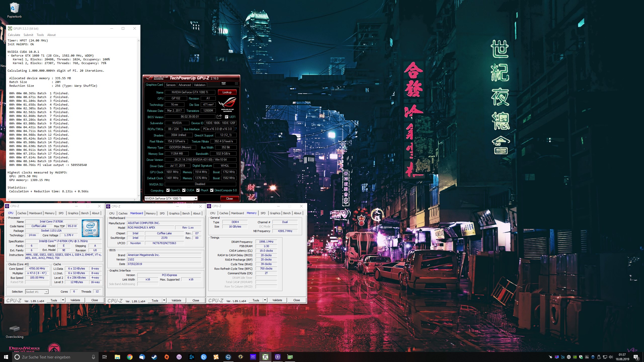The height and width of the screenshot is (362, 644).
Task: Switch to the Advanced tab in GPU-Z
Action: click(185, 85)
